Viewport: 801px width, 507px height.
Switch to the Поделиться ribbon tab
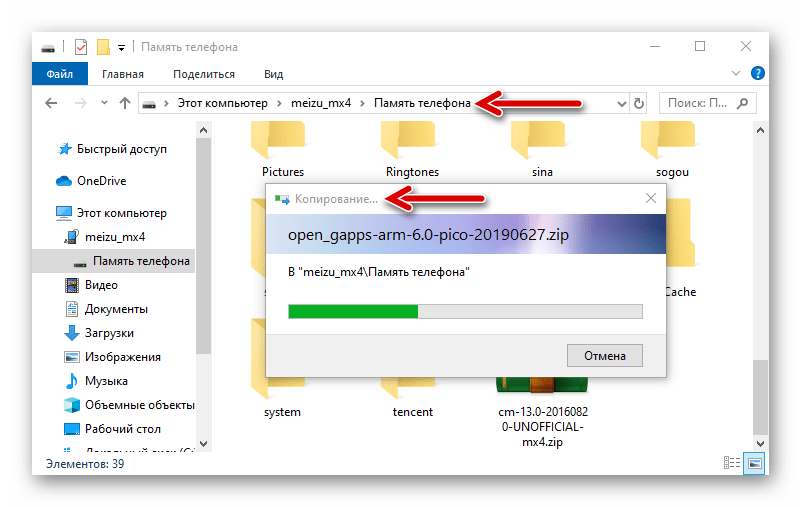pyautogui.click(x=204, y=74)
